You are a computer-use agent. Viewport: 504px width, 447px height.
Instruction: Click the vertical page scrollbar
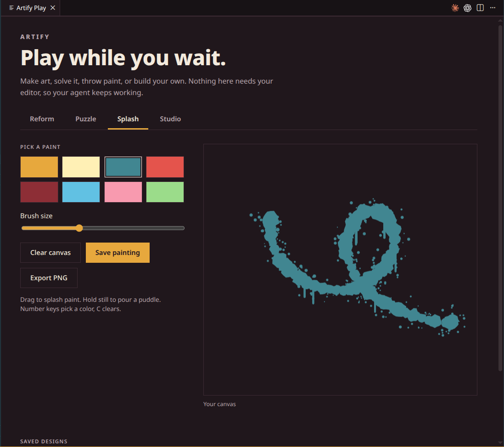[500, 198]
